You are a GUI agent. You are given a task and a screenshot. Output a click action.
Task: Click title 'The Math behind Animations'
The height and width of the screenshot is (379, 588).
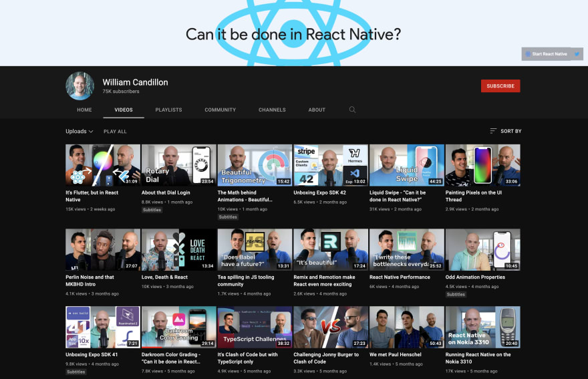point(245,196)
